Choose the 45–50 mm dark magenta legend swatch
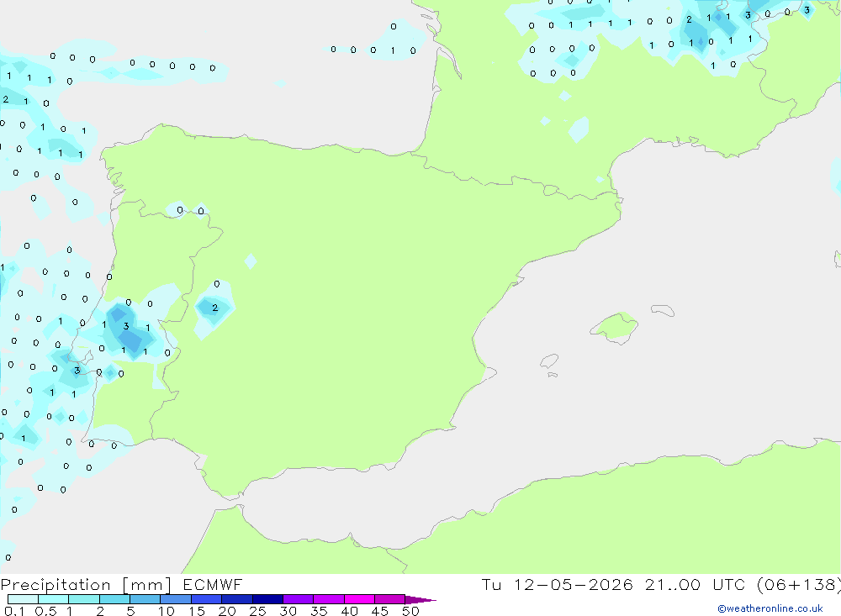The image size is (841, 616). (390, 599)
